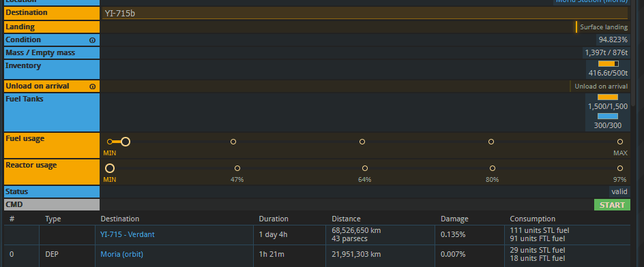Screen dimensions: 644x267
Task: Click the Unload on arrival info icon
Action: [x=92, y=87]
